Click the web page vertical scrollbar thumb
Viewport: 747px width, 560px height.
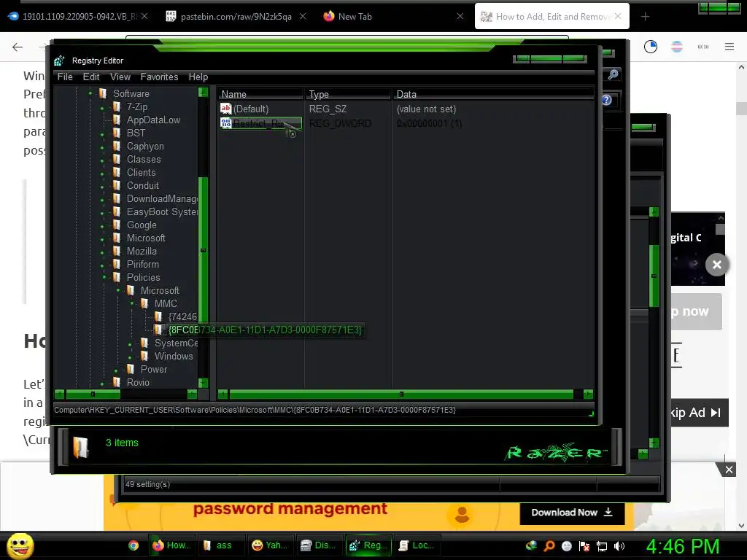(741, 109)
